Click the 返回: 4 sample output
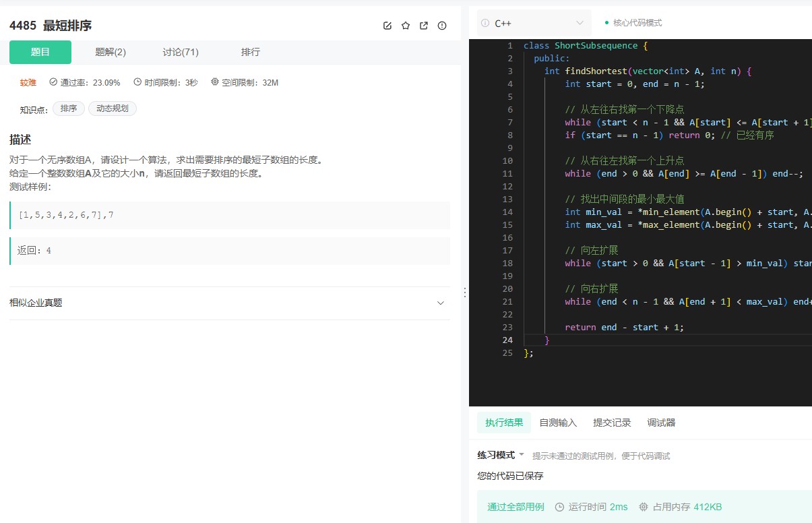Image resolution: width=812 pixels, height=523 pixels. coord(34,251)
